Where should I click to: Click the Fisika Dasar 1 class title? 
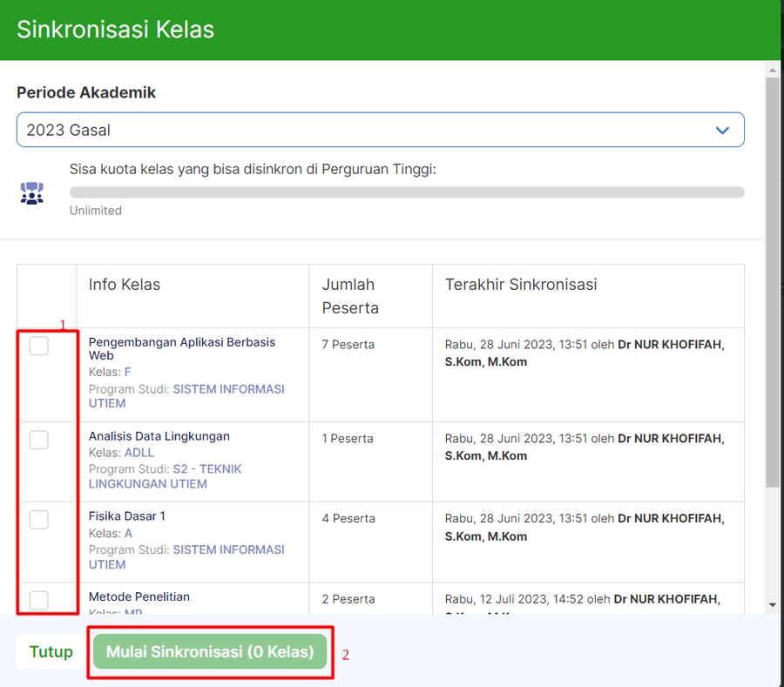[126, 516]
